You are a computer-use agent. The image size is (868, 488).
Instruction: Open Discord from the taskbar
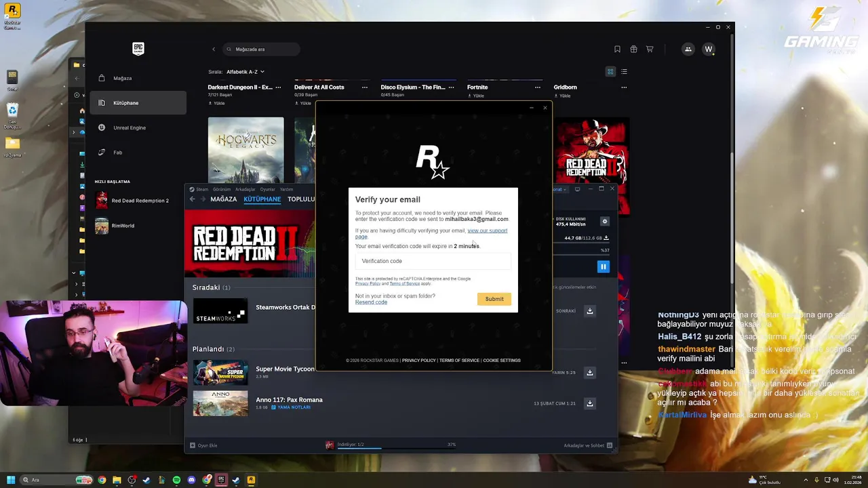191,480
